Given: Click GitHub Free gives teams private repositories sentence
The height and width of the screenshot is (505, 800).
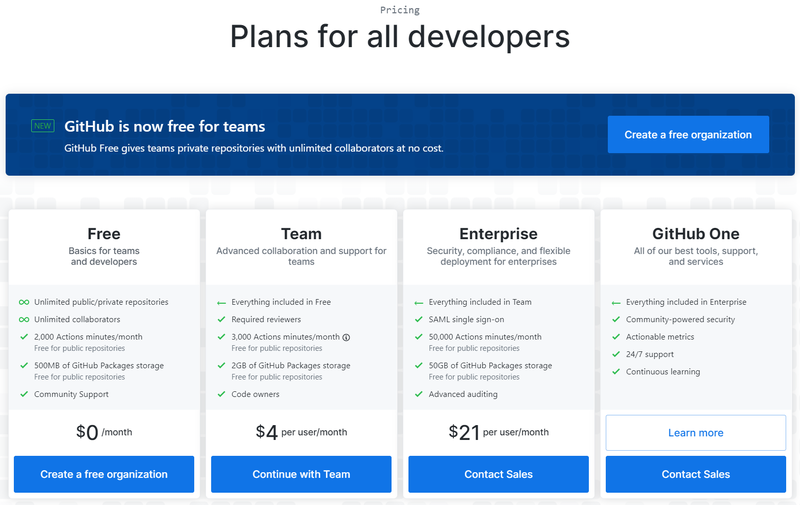Looking at the screenshot, I should (254, 148).
